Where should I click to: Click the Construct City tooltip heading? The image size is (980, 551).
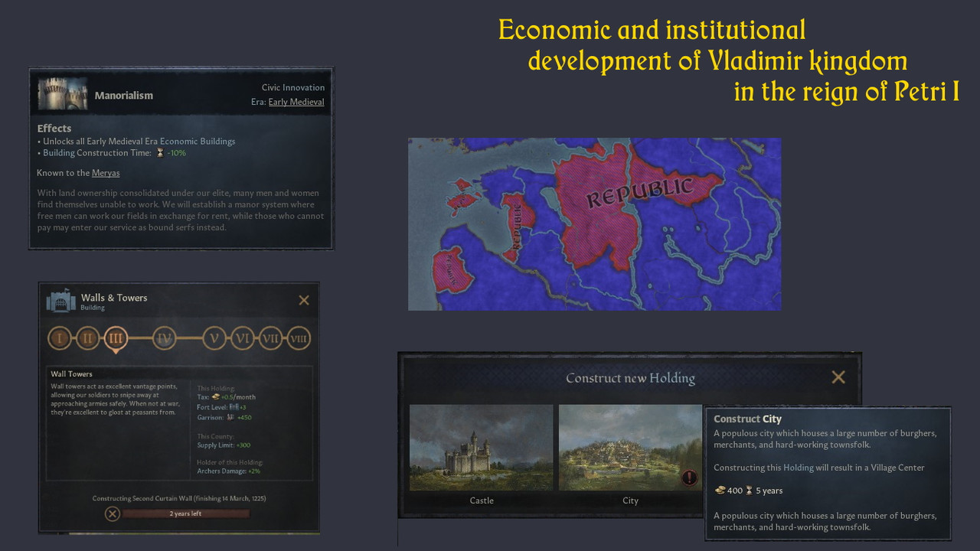[747, 419]
